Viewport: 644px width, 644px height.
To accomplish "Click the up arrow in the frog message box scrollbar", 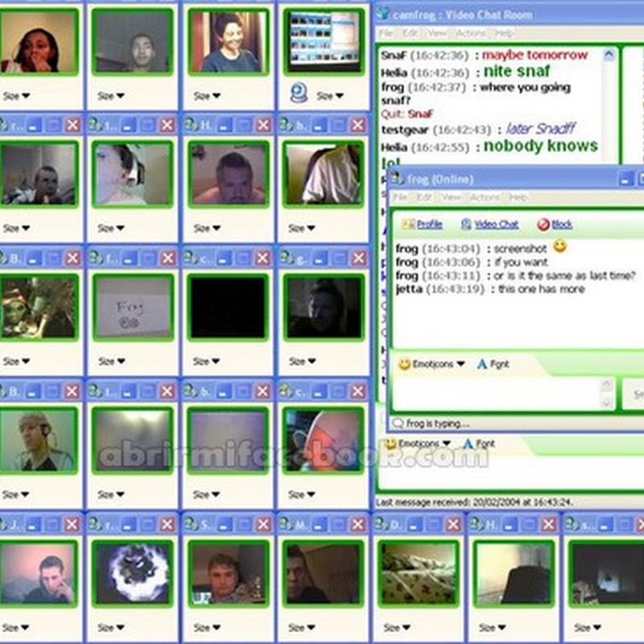I will [x=606, y=386].
